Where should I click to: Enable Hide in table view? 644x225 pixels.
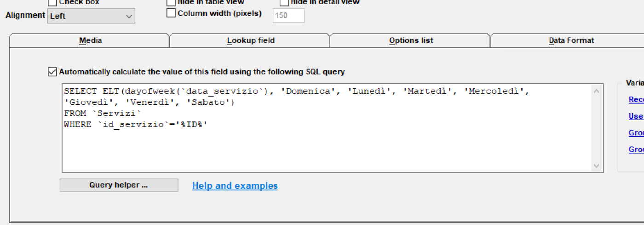coord(171,2)
